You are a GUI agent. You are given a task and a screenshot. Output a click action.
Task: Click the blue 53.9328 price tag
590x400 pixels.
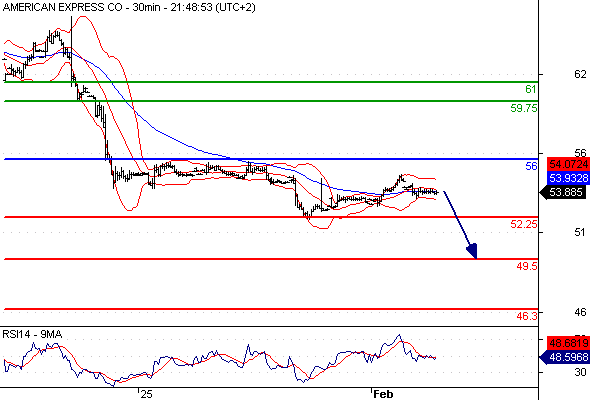point(568,178)
